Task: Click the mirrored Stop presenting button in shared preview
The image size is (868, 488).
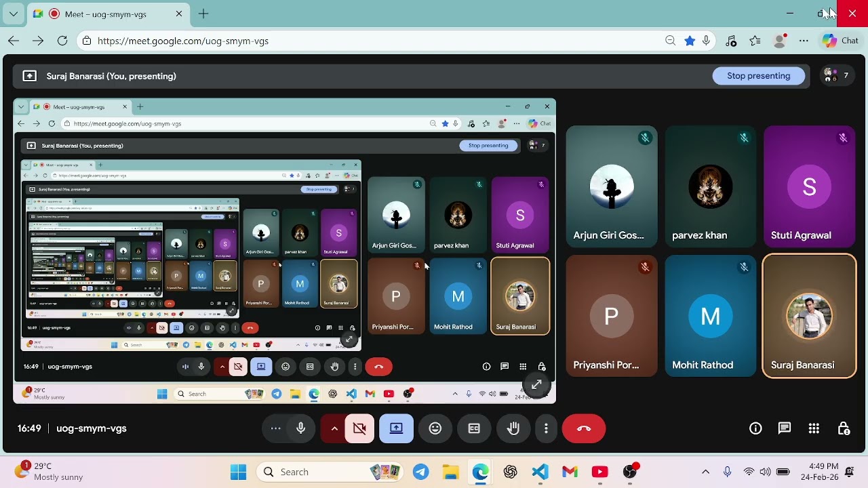Action: coord(488,145)
